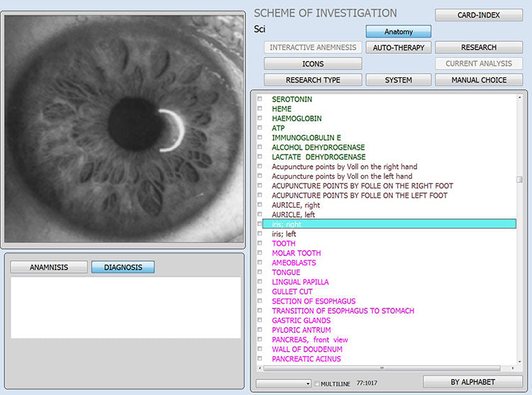
Task: Enable the MULTILINE checkbox
Action: (x=317, y=384)
